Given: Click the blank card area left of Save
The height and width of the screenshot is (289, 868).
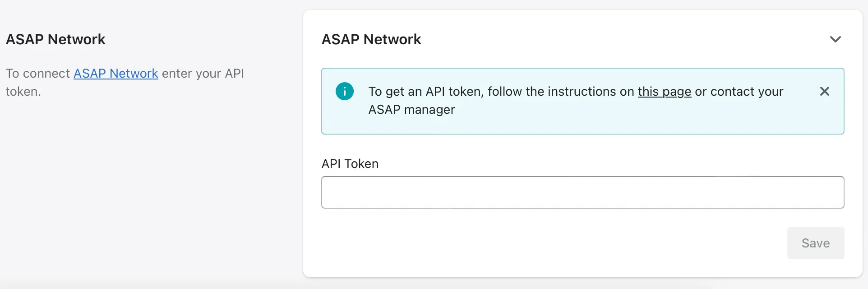Looking at the screenshot, I should coord(541,243).
